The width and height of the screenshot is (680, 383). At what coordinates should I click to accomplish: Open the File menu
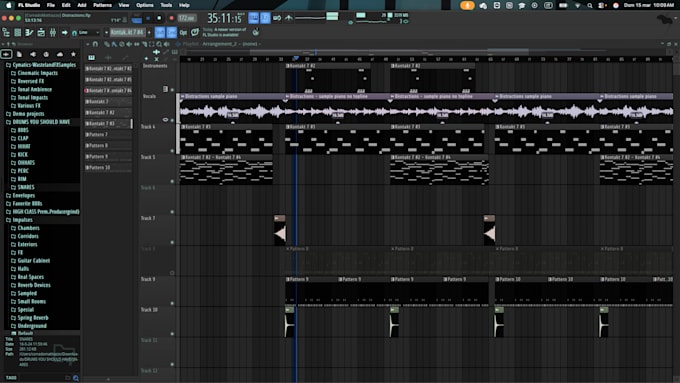[51, 5]
